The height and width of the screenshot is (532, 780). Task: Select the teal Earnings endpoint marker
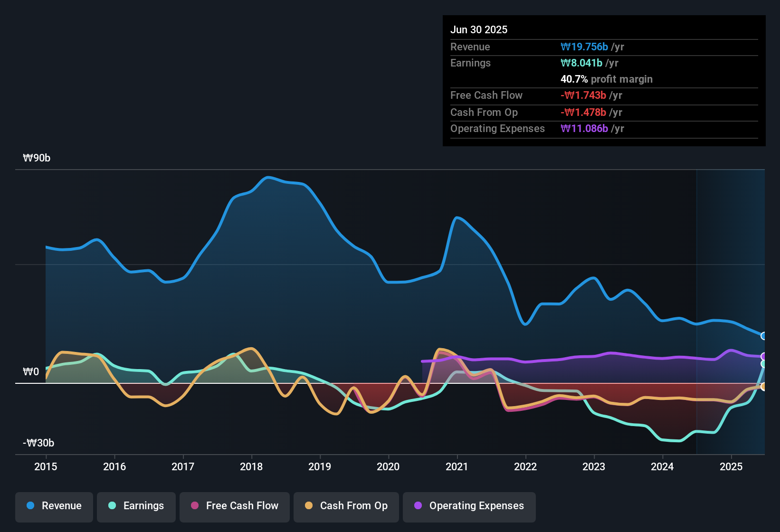coord(764,364)
